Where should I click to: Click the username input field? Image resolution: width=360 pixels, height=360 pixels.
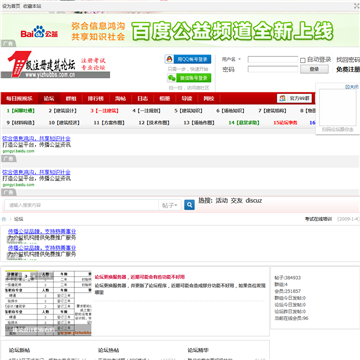[273, 60]
